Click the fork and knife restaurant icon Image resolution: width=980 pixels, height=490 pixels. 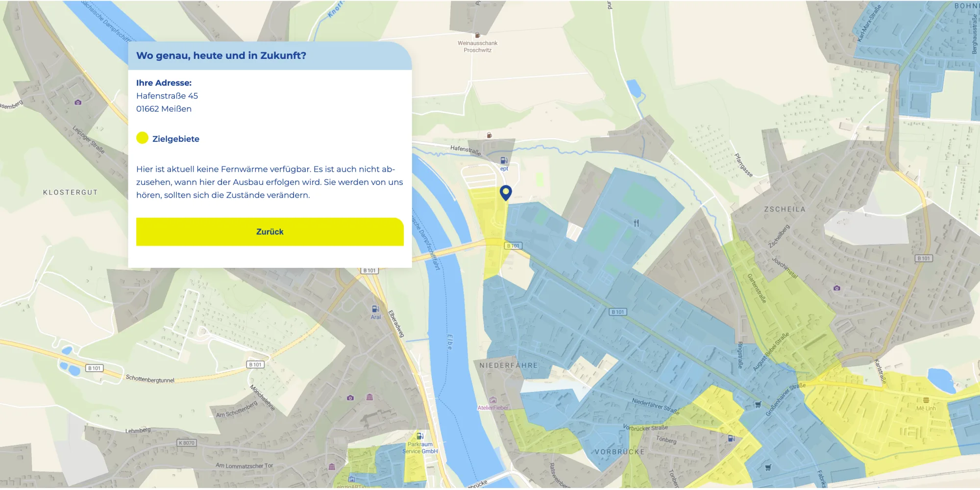tap(636, 223)
